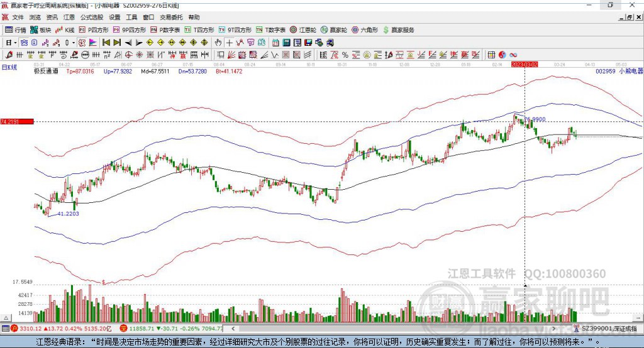Screen dimensions: 644x348
Task: Open the 交易委托 menu
Action: point(171,17)
